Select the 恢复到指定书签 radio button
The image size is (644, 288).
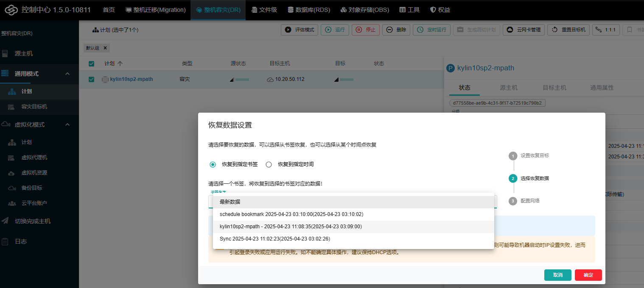coord(213,164)
